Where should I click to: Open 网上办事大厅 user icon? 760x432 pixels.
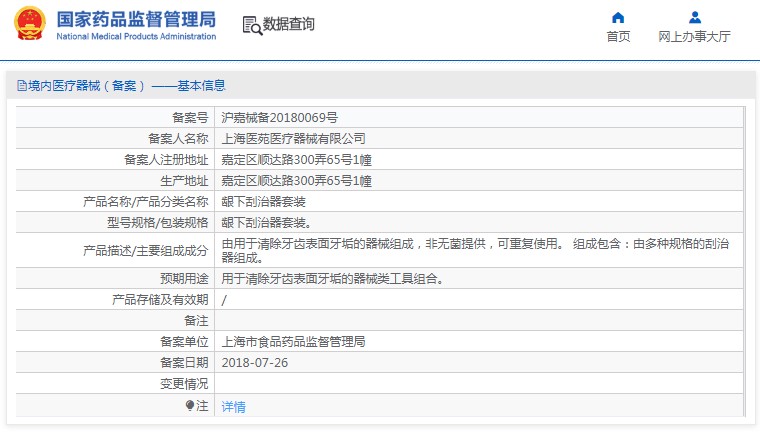pyautogui.click(x=695, y=18)
